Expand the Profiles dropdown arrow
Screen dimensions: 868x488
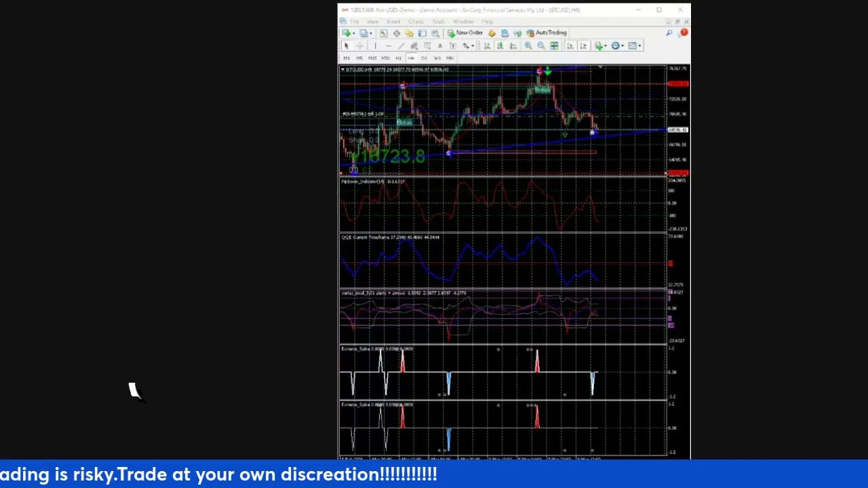tap(371, 33)
